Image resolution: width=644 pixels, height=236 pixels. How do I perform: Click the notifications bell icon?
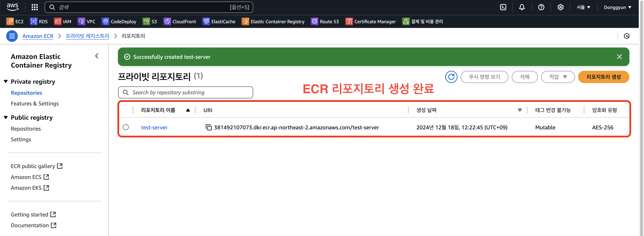click(x=522, y=7)
